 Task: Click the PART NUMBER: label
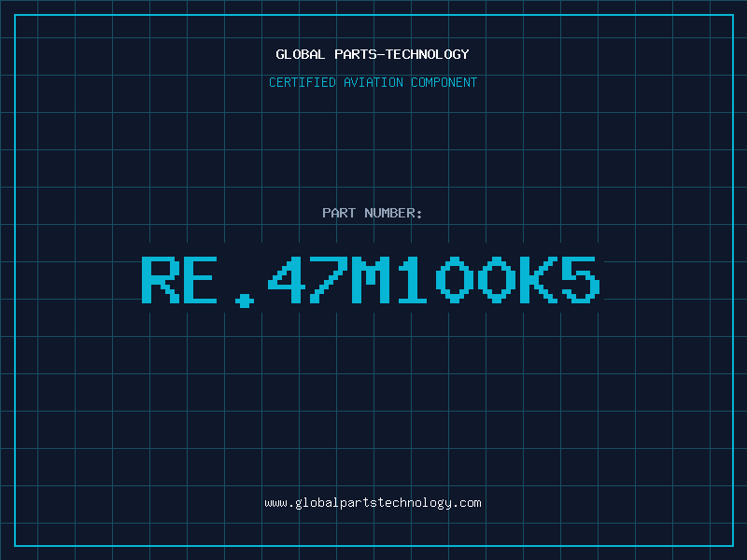(373, 213)
